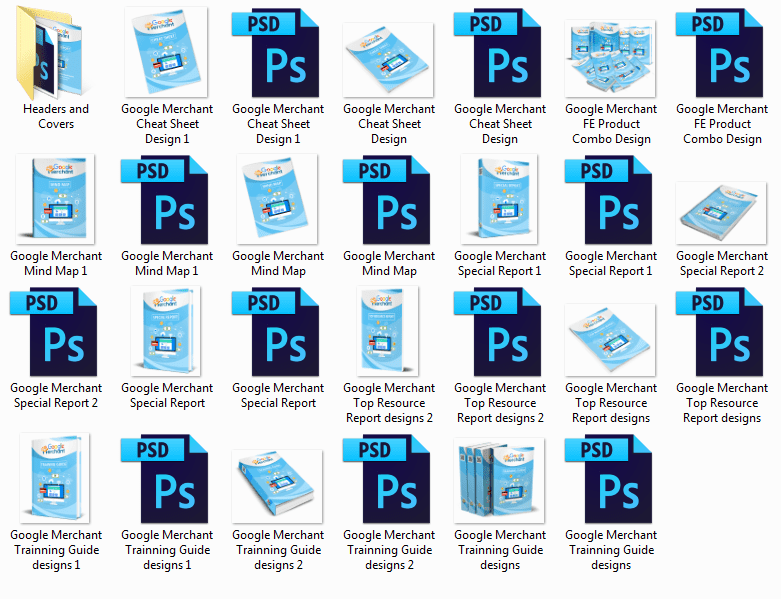Select Trainning Guide designs 1 image thumbnail

click(x=56, y=478)
